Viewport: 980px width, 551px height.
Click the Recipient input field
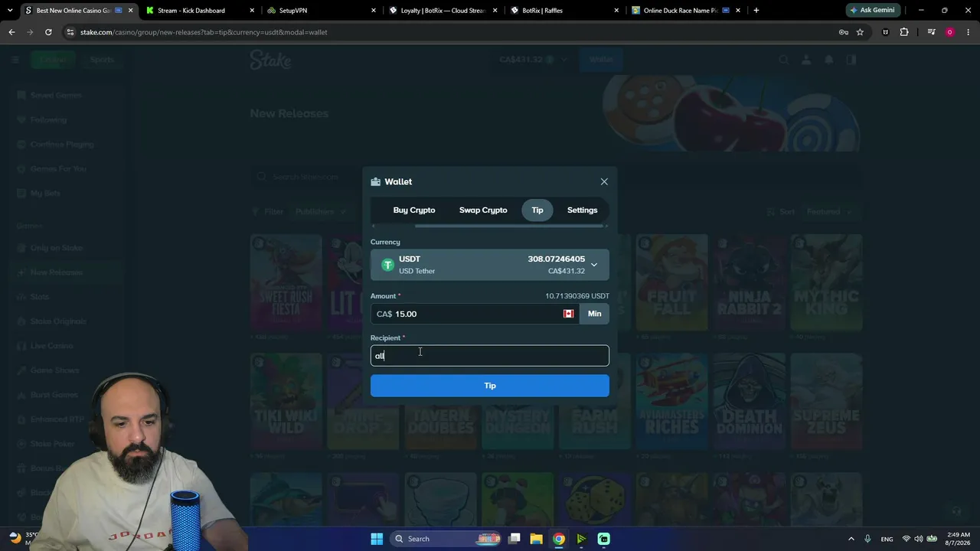coord(490,356)
